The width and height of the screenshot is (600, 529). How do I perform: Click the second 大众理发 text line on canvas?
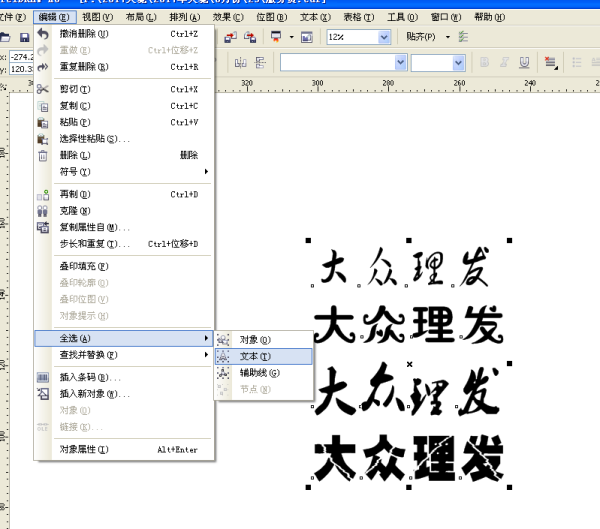point(408,325)
